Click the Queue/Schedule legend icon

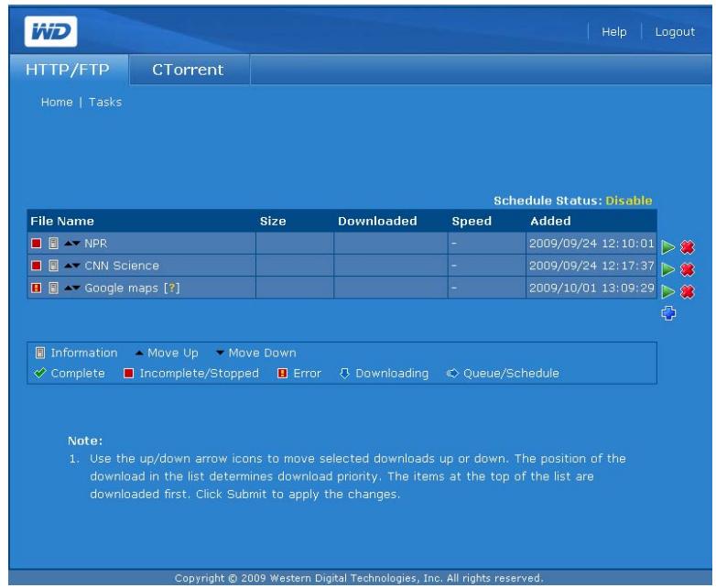click(452, 374)
